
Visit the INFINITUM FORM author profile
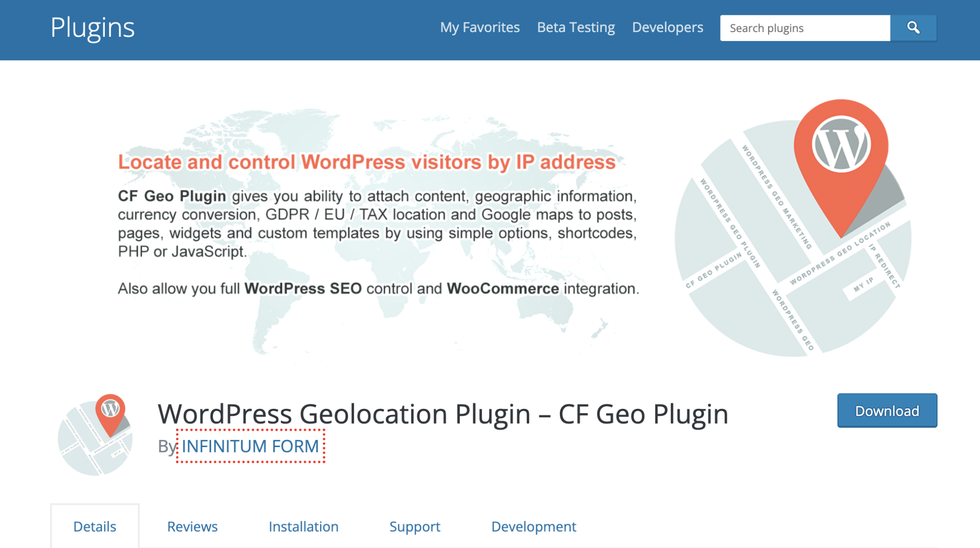250,446
